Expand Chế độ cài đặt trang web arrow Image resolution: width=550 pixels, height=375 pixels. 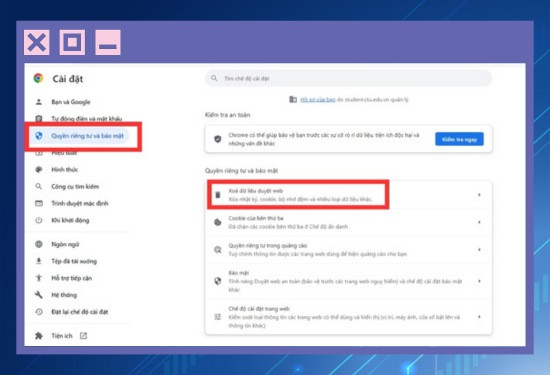[x=479, y=317]
